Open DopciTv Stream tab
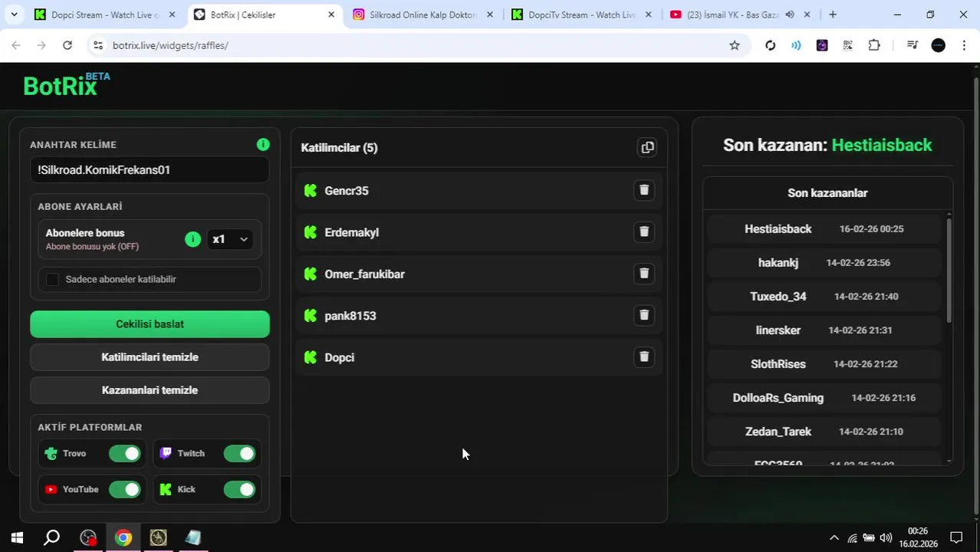The image size is (980, 552). pos(582,15)
